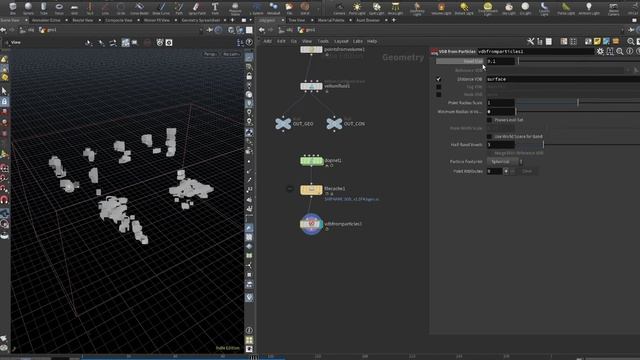The width and height of the screenshot is (640, 360).
Task: Enable the Mask VDB checkbox
Action: pyautogui.click(x=439, y=95)
